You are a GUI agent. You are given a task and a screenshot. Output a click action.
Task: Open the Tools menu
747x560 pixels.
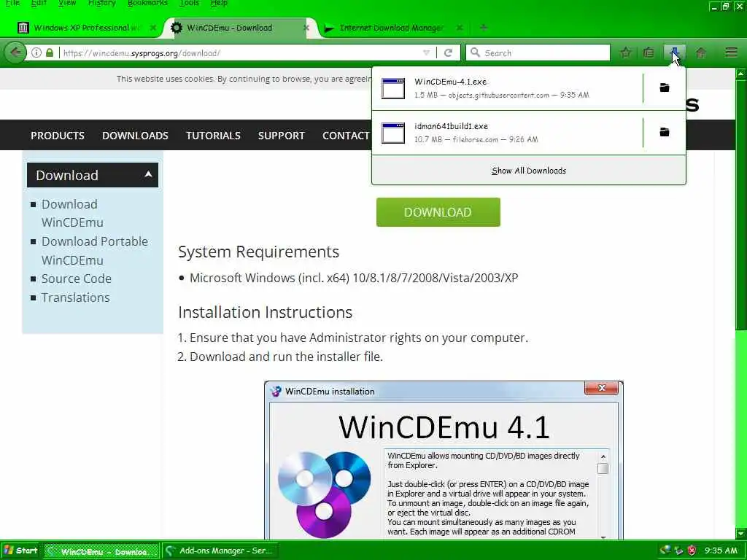(x=190, y=4)
